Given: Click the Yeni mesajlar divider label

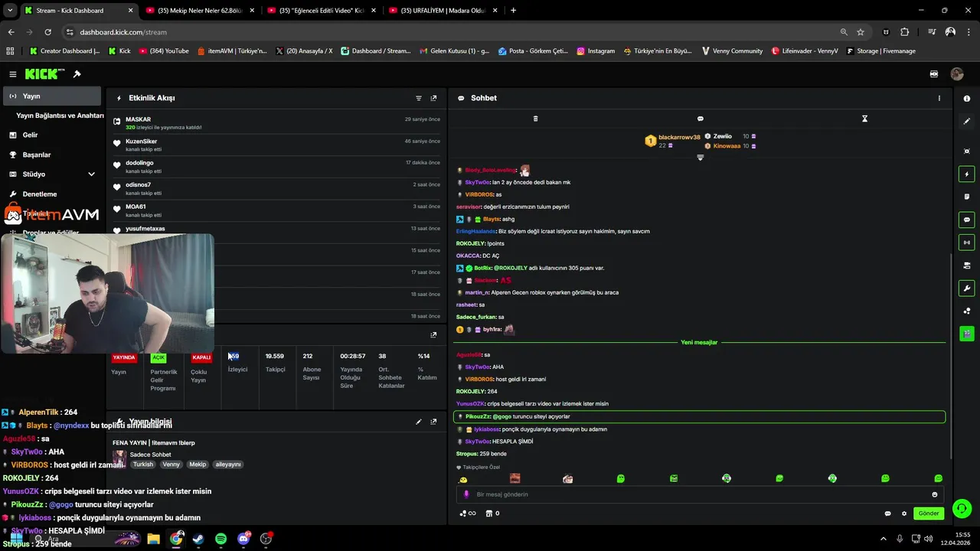Looking at the screenshot, I should coord(699,342).
